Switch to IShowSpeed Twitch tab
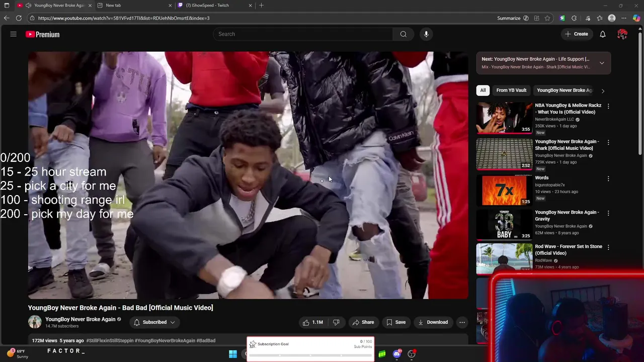644x362 pixels. [215, 5]
